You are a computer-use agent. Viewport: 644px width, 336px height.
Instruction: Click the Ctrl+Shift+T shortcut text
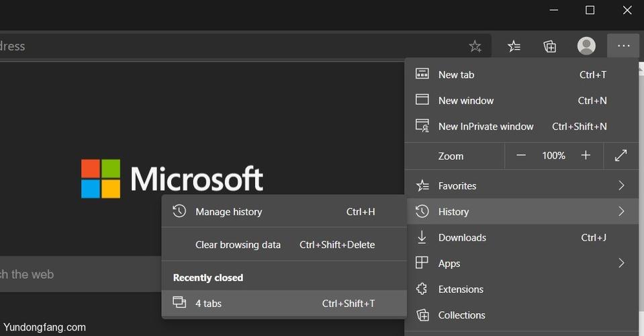(x=349, y=303)
